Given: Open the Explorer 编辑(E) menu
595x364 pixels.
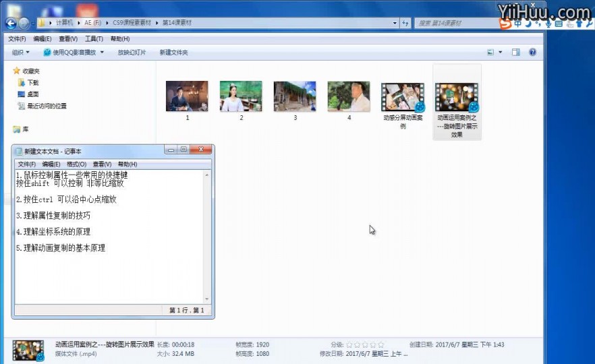Looking at the screenshot, I should point(42,38).
